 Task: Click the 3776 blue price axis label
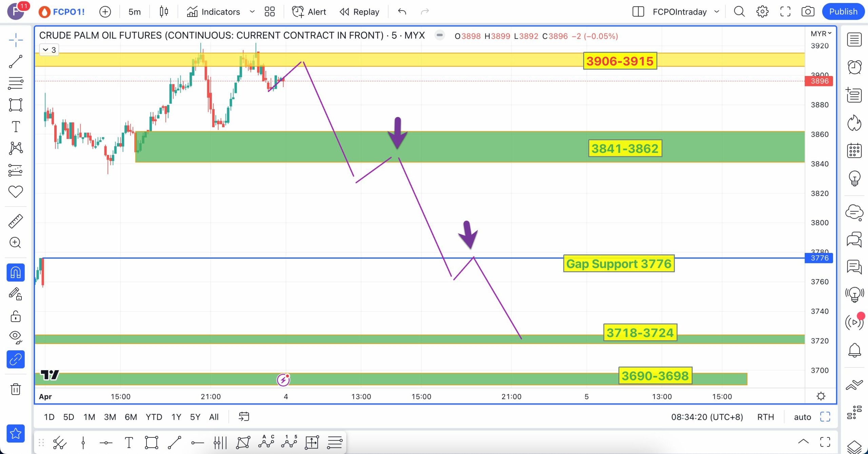(819, 258)
